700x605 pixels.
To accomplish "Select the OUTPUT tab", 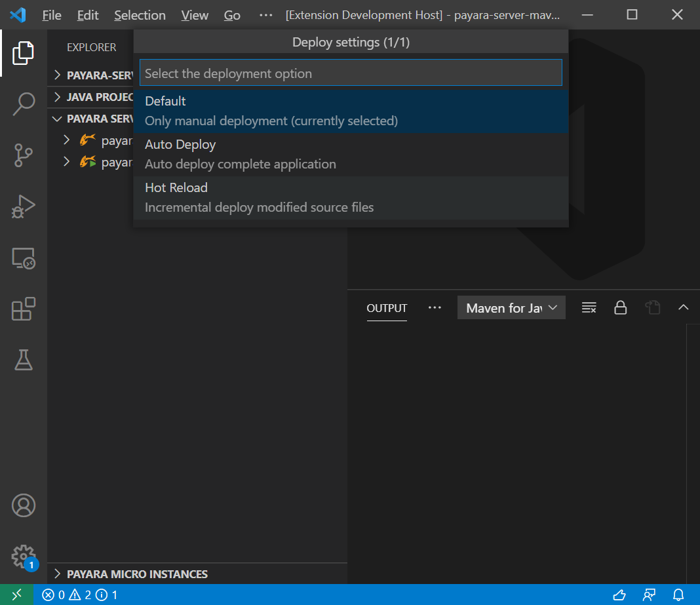I will pyautogui.click(x=387, y=308).
